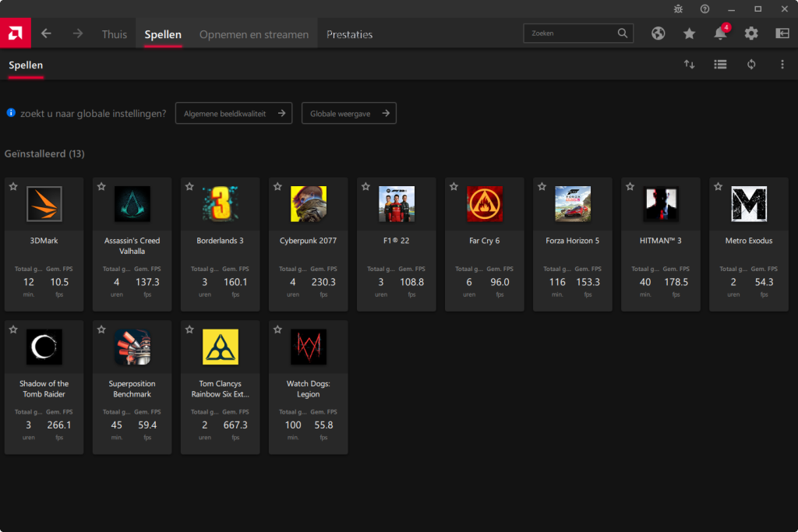Open the bug report icon
Image resolution: width=798 pixels, height=532 pixels.
pos(679,9)
